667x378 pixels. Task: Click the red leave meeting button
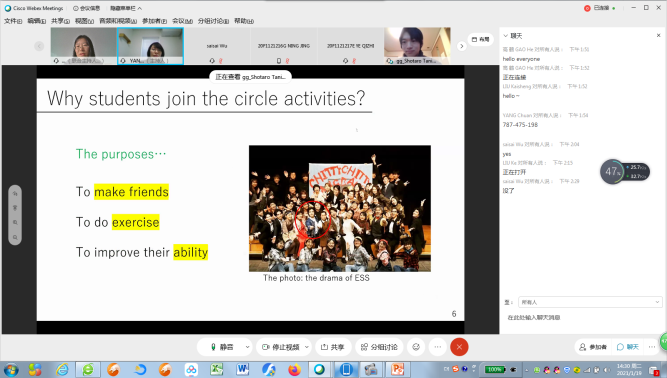coord(459,347)
